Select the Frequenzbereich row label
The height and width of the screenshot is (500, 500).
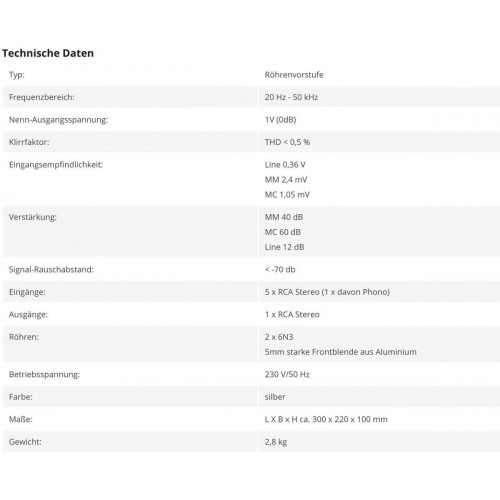pyautogui.click(x=42, y=97)
